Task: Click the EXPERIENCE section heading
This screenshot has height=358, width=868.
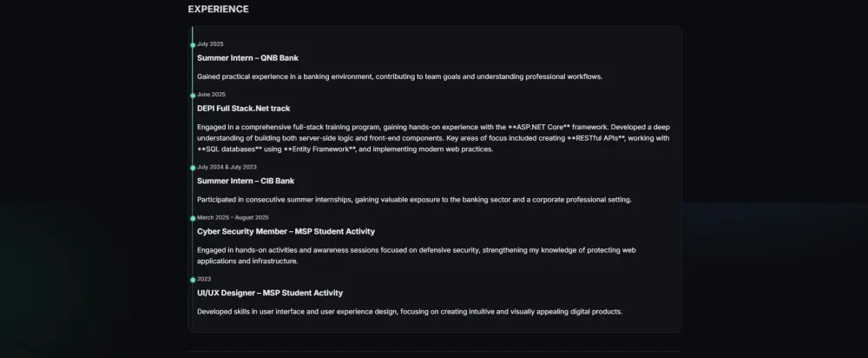Action: point(218,10)
